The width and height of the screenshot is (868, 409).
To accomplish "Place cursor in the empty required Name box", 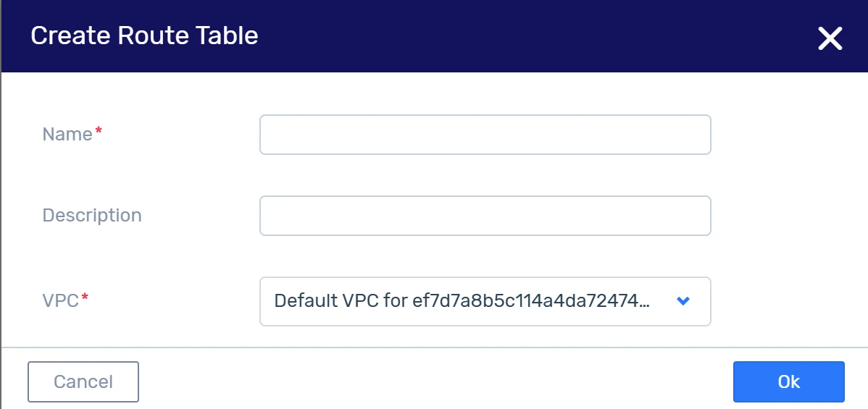I will pyautogui.click(x=485, y=135).
